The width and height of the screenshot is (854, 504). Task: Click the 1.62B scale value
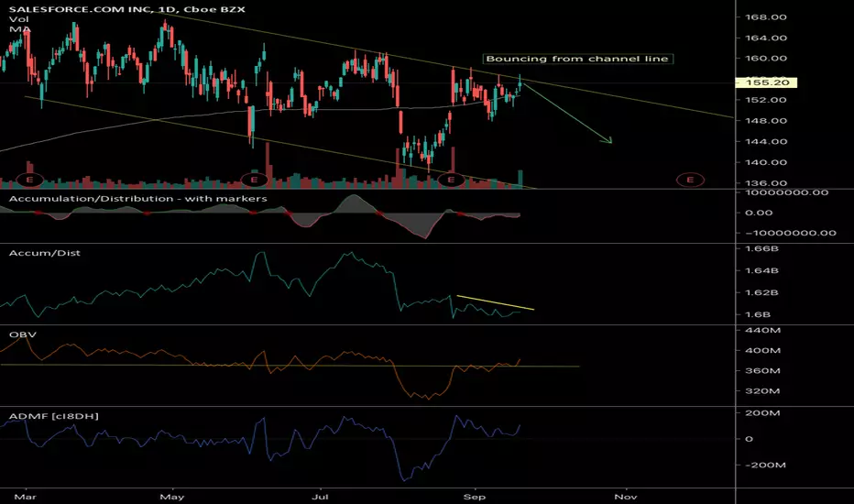[x=761, y=292]
